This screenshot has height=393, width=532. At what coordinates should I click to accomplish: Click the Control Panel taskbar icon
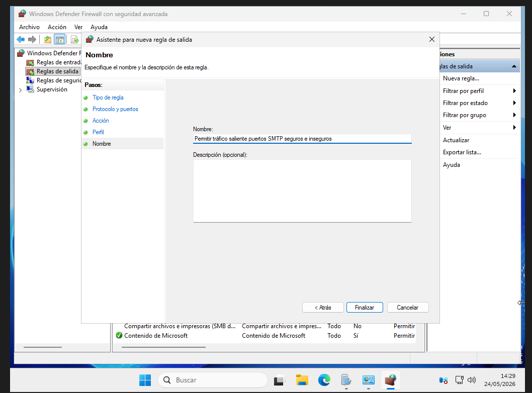[368, 380]
